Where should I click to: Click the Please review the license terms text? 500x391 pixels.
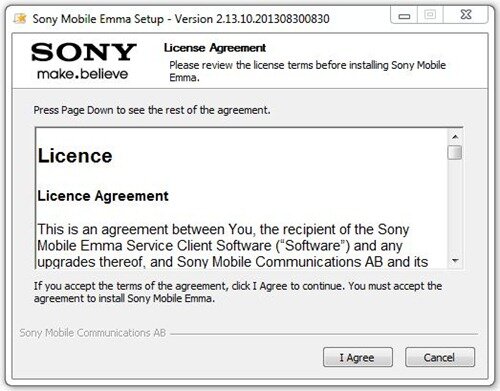coord(307,71)
